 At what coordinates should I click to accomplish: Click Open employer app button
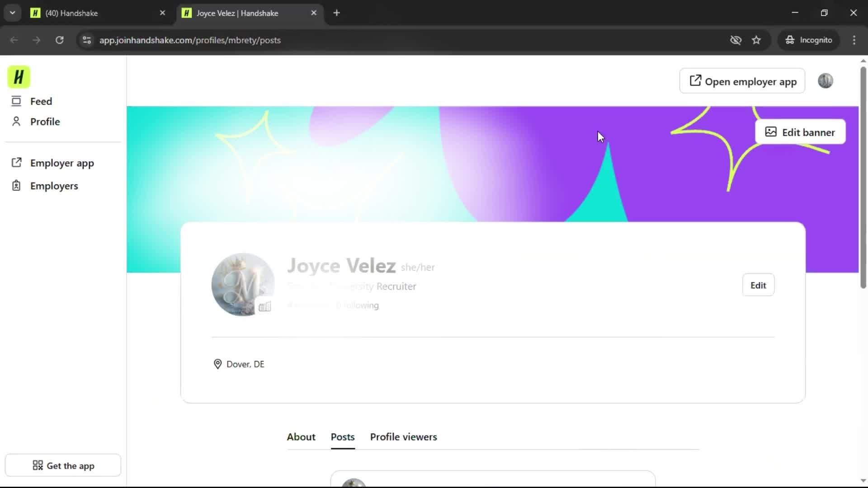(x=742, y=81)
